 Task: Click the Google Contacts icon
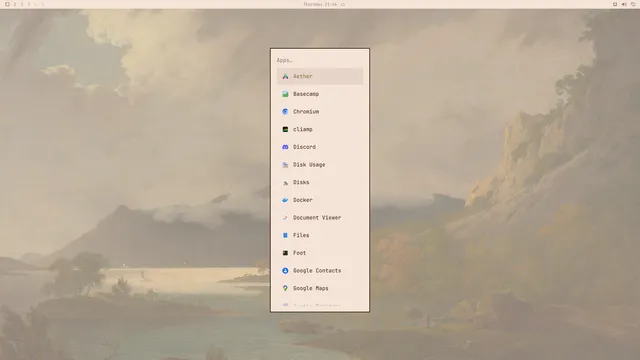(x=285, y=271)
